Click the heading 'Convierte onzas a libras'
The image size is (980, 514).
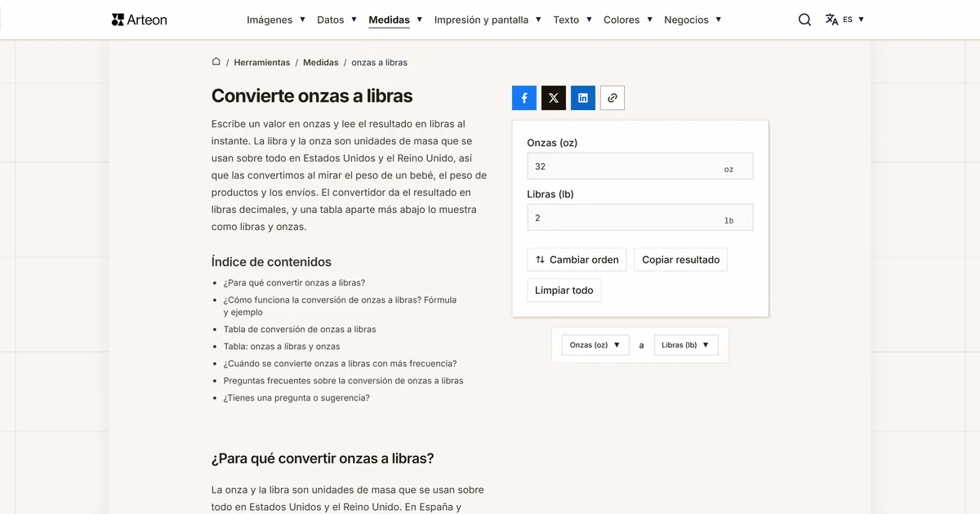click(x=312, y=95)
